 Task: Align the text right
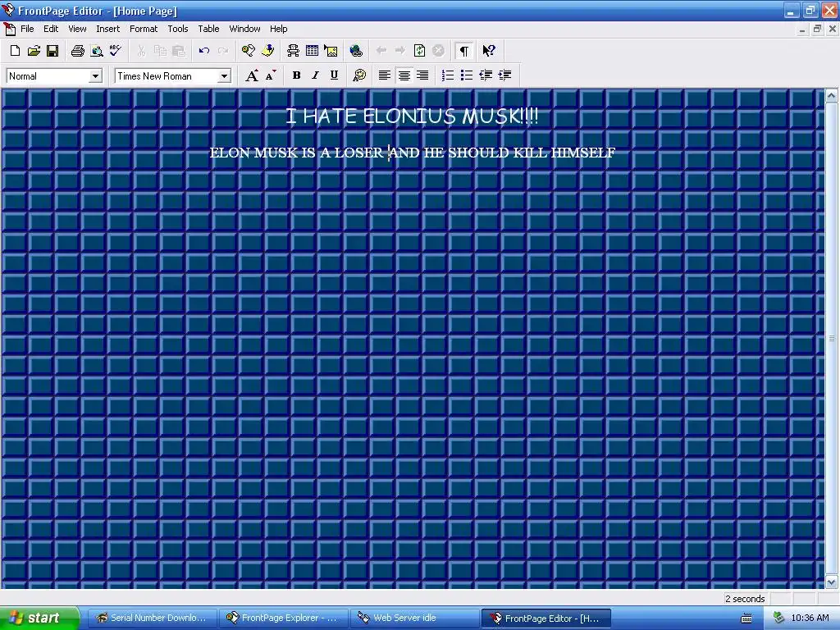coord(422,75)
